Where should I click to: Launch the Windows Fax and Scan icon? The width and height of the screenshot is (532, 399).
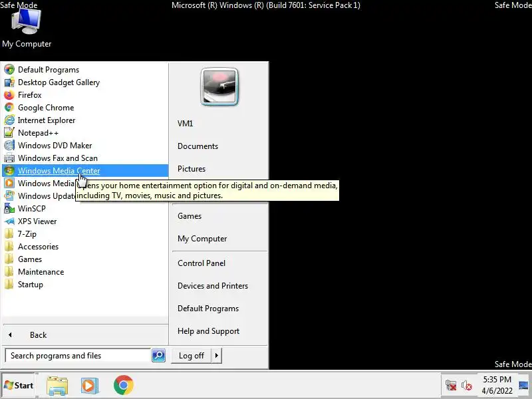pyautogui.click(x=9, y=158)
